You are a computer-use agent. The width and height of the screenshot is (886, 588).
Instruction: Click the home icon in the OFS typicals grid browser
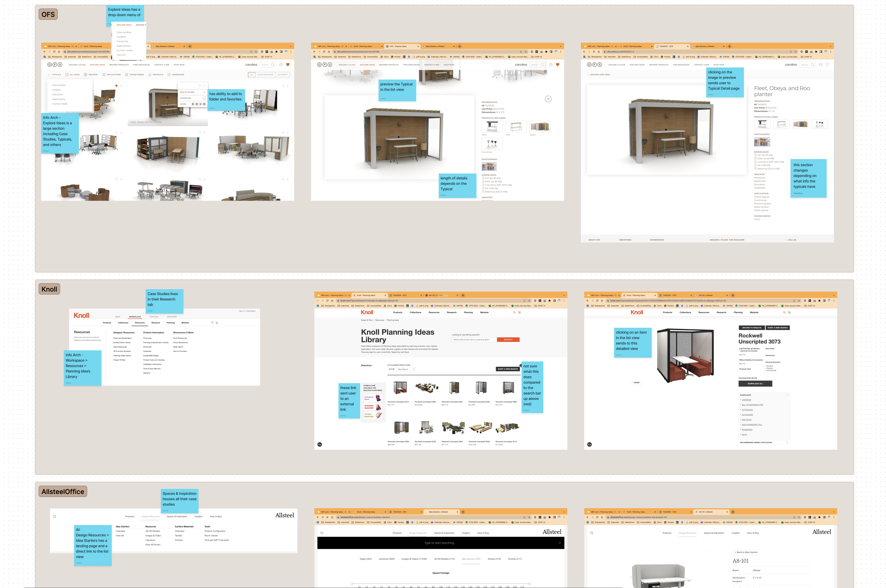pos(59,52)
